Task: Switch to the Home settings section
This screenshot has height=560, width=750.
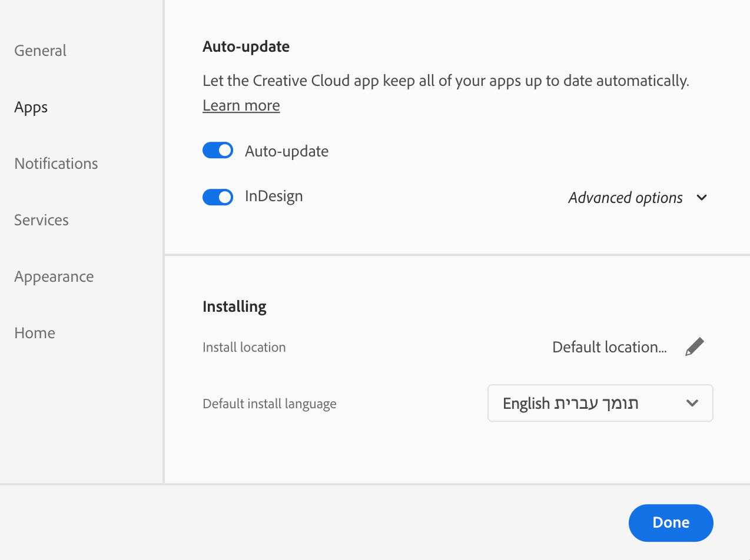Action: click(34, 333)
